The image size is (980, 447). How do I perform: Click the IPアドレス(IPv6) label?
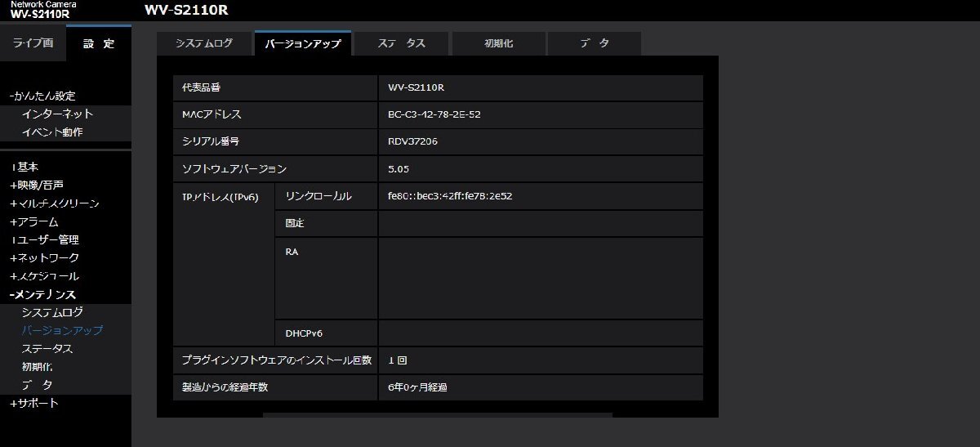220,197
